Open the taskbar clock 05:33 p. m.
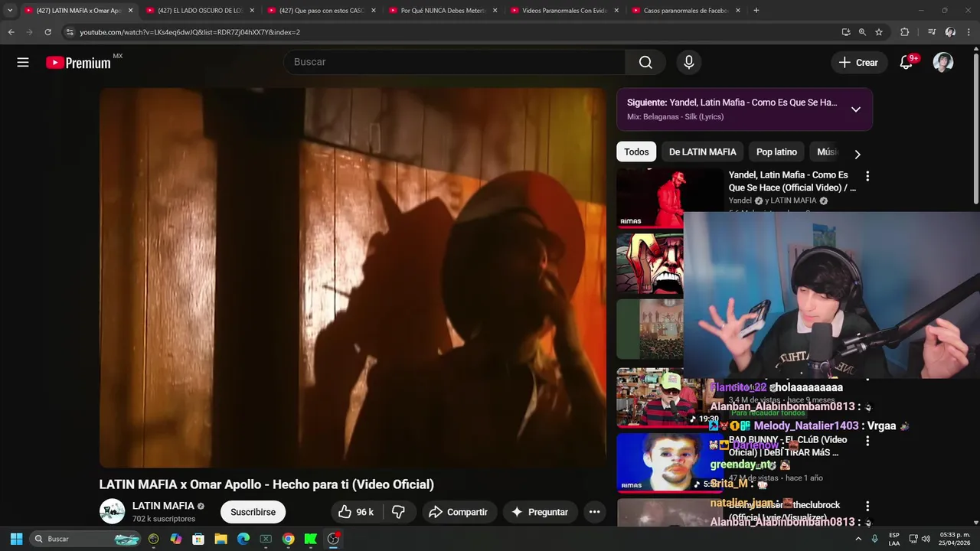 [x=952, y=539]
